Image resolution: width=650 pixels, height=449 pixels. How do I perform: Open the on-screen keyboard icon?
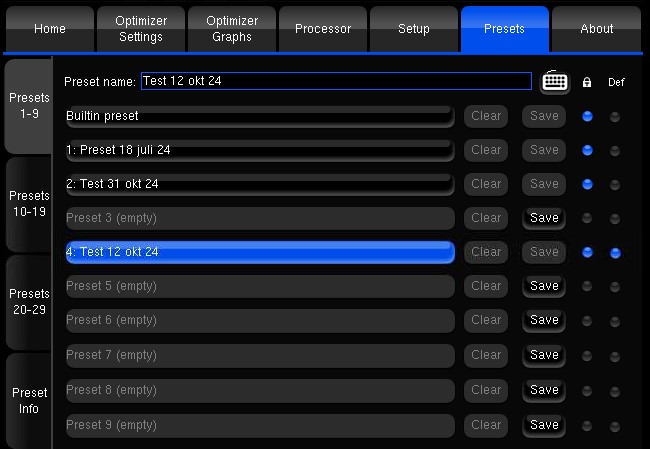555,82
